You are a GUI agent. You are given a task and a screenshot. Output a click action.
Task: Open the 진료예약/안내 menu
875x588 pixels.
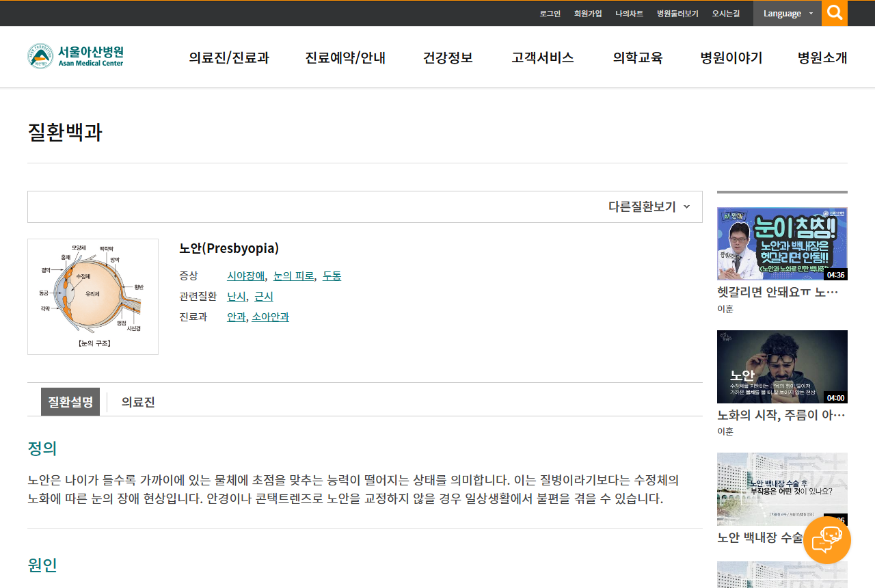(345, 57)
